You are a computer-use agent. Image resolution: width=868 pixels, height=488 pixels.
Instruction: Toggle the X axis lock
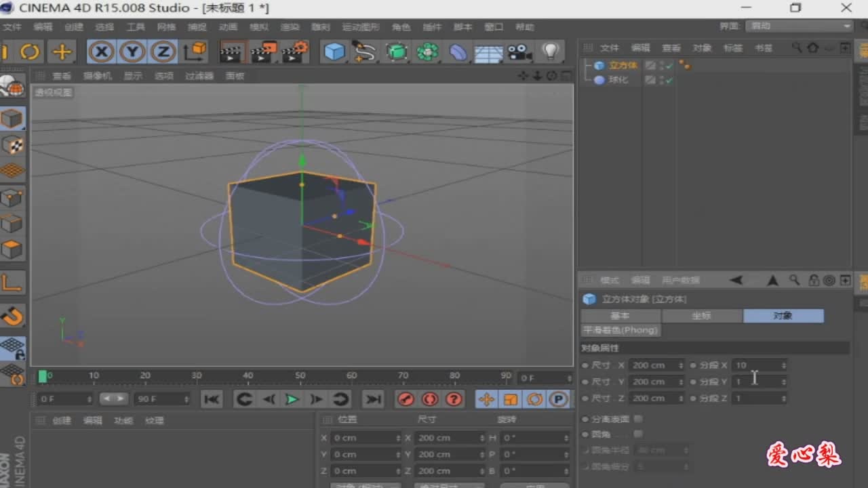click(102, 52)
